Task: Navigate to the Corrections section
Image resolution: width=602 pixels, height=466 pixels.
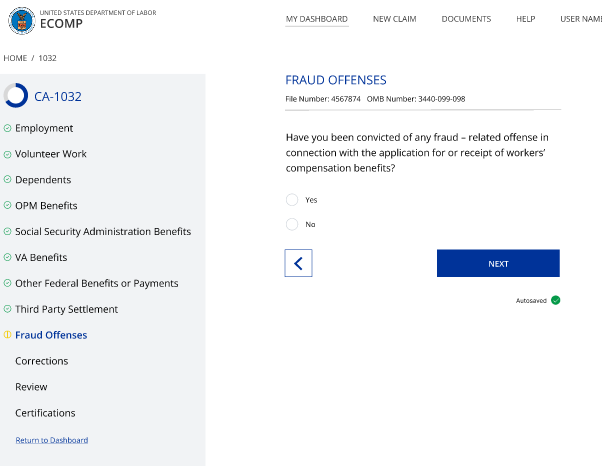Action: [x=42, y=361]
